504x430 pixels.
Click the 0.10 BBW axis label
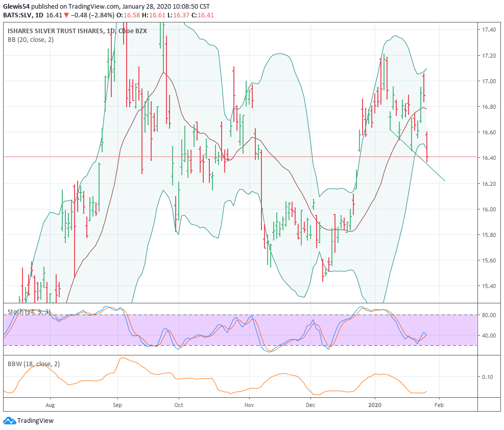click(488, 377)
